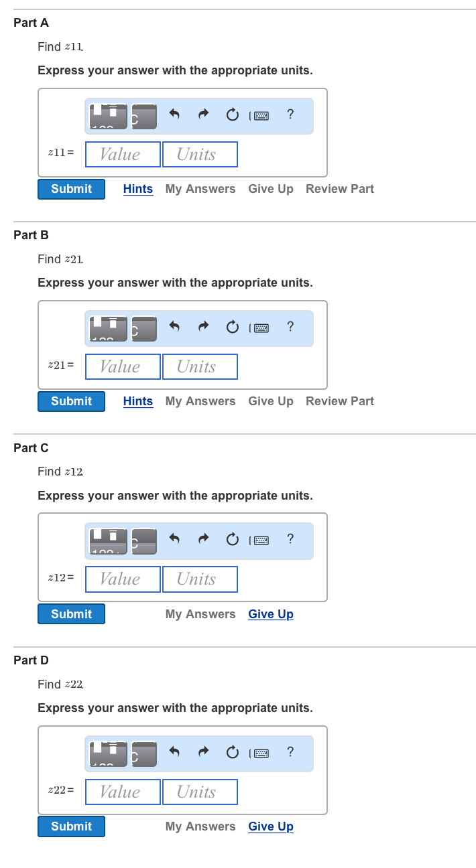This screenshot has height=868, width=476.
Task: Click the keyboard icon in Part D toolbar
Action: (259, 753)
